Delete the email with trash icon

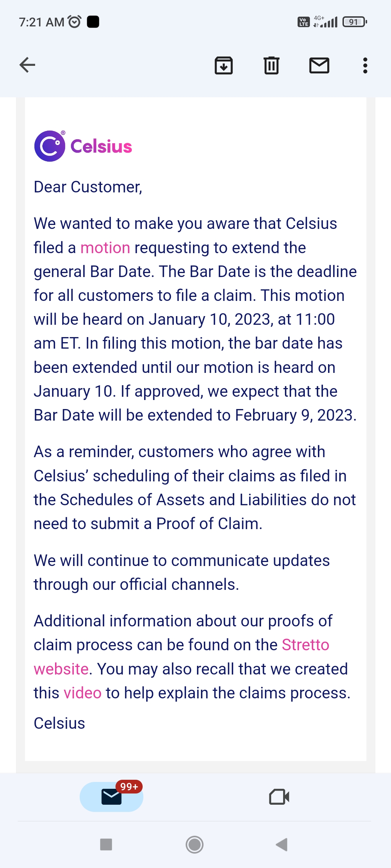(x=272, y=65)
